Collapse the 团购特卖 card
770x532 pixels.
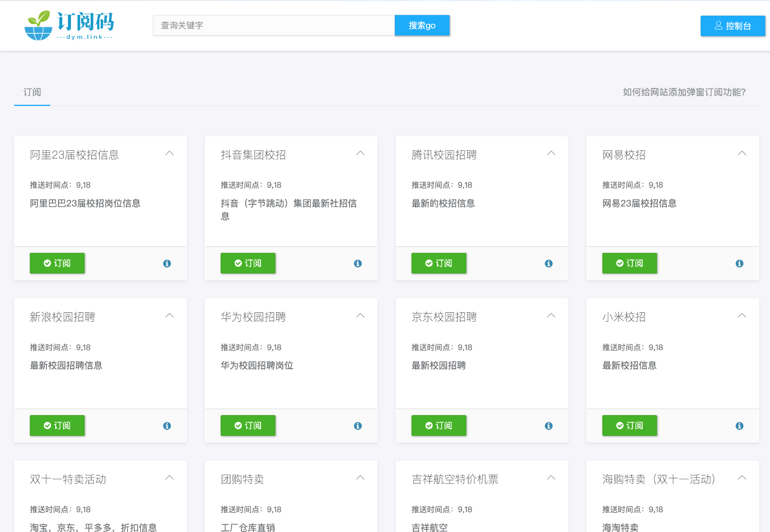tap(360, 478)
